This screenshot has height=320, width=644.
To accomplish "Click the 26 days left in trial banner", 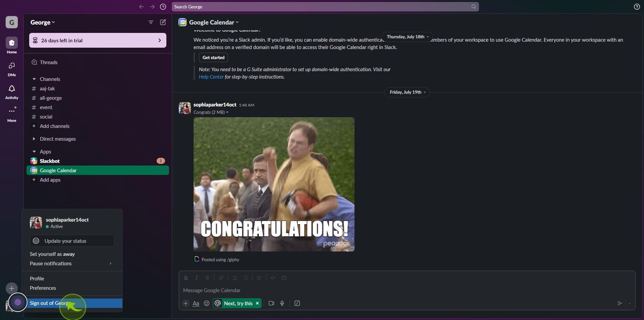I will (x=98, y=40).
